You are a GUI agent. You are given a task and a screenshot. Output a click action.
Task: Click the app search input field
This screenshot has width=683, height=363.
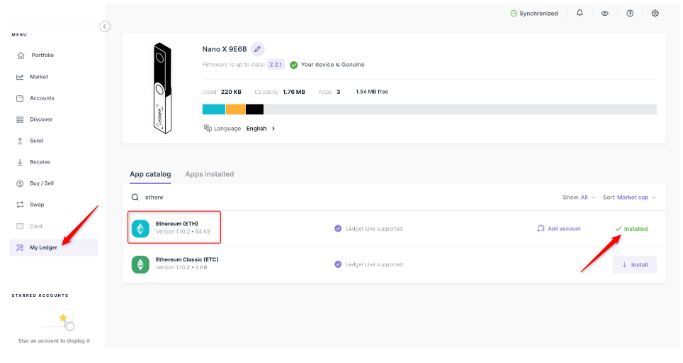340,197
